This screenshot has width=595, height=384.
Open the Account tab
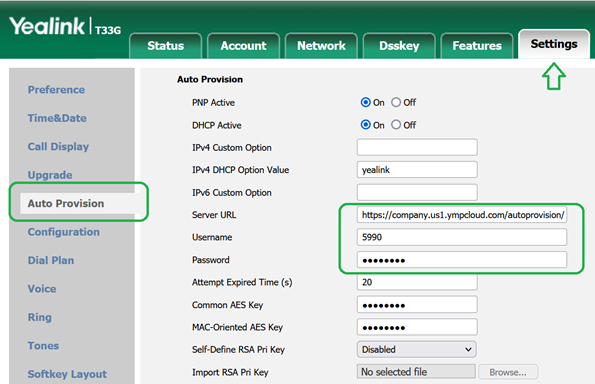243,46
